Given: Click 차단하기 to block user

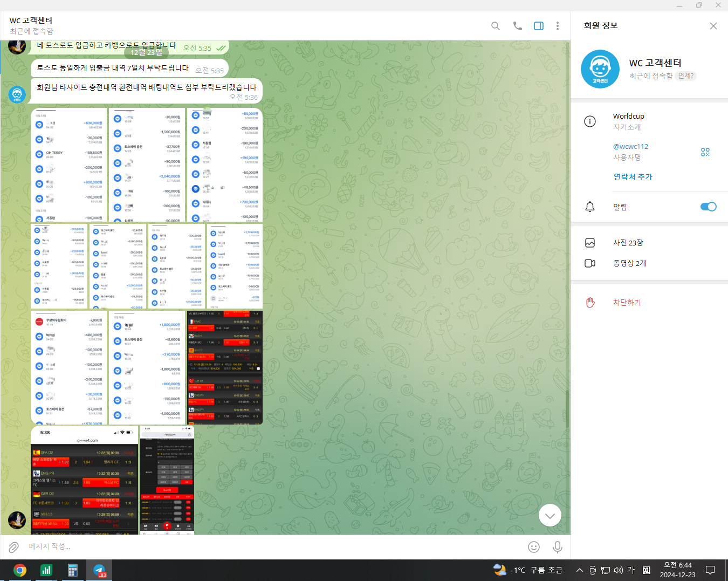Looking at the screenshot, I should [627, 303].
